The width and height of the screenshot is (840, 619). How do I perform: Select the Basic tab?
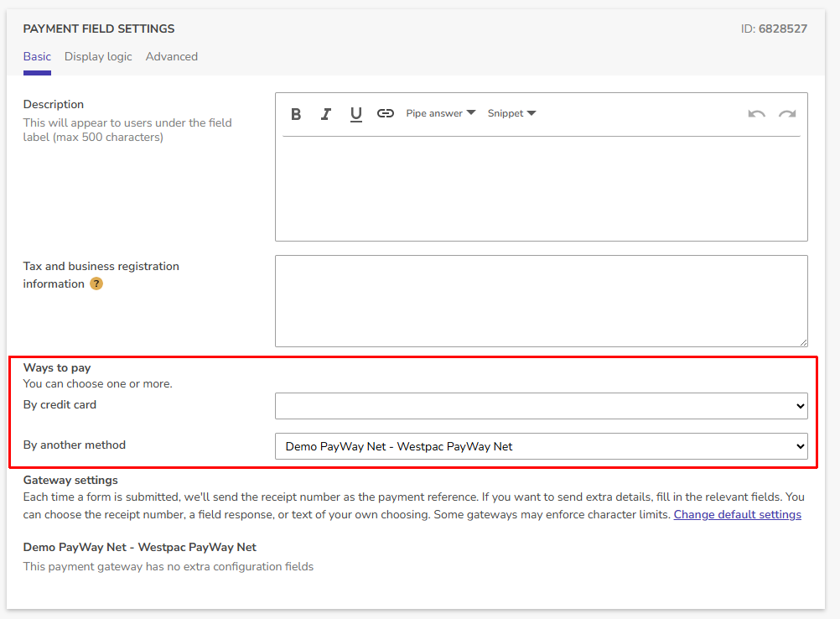click(x=37, y=56)
